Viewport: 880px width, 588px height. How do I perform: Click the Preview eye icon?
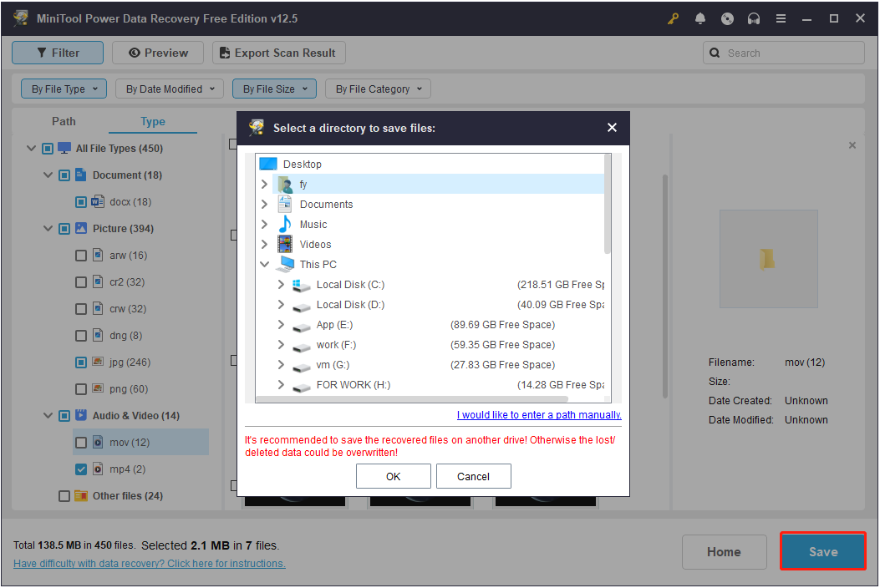click(x=133, y=52)
